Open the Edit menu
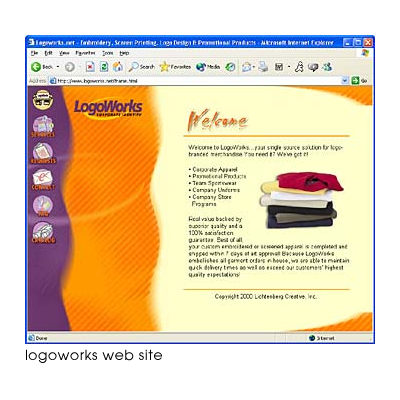Screen dimensions: 400x400 (x=49, y=53)
